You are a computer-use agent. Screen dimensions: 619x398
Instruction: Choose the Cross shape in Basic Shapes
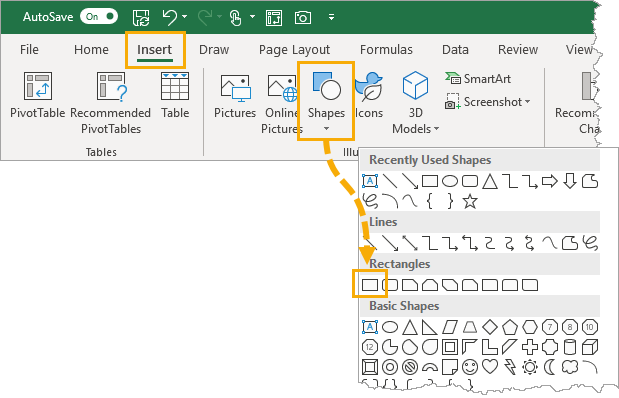pyautogui.click(x=530, y=347)
